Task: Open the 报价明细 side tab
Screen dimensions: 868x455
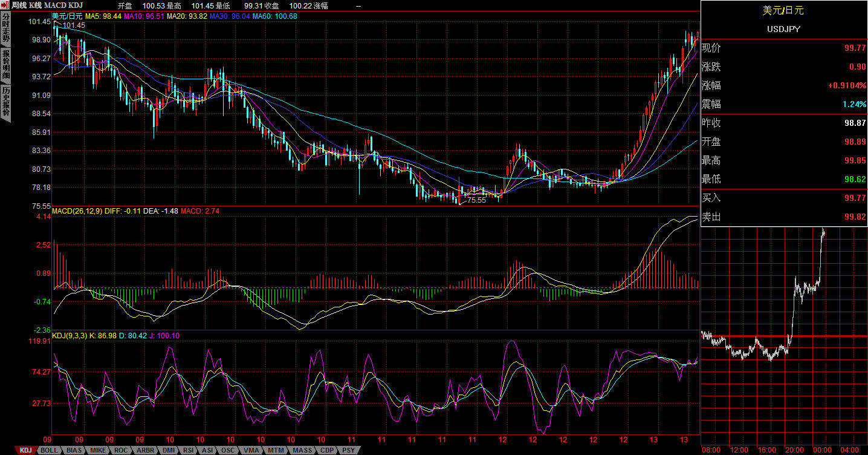Action: point(5,65)
